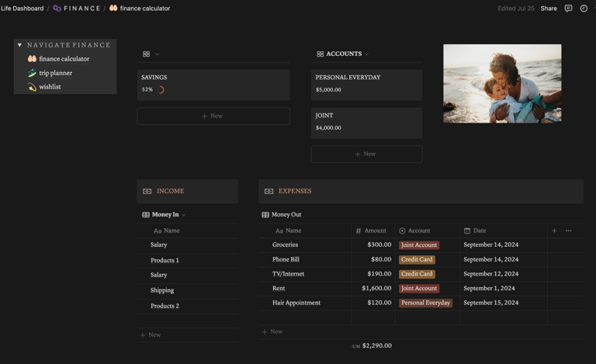Open the trip planner link
The width and height of the screenshot is (596, 364).
click(56, 73)
